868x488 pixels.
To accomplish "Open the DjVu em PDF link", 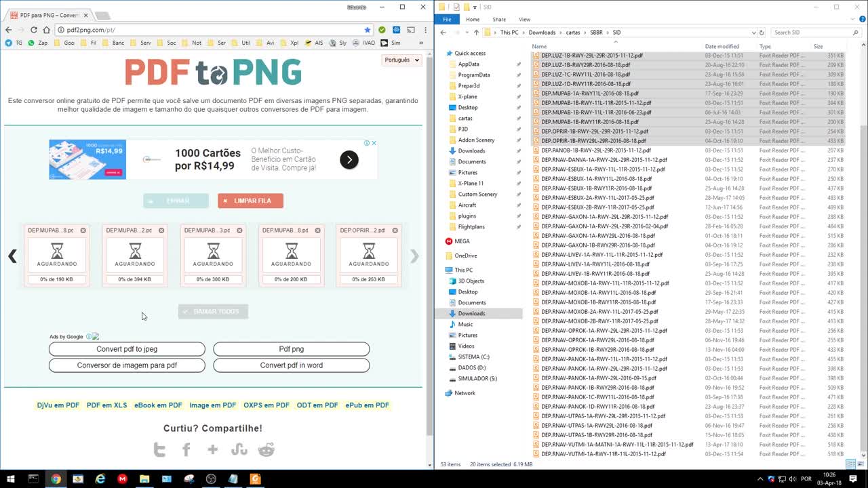I will (x=58, y=405).
